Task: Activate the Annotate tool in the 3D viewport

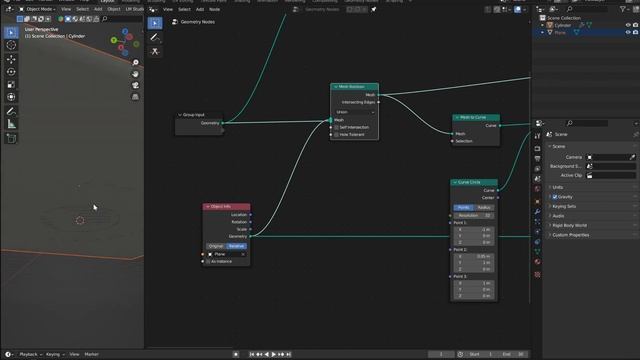Action: (11, 111)
